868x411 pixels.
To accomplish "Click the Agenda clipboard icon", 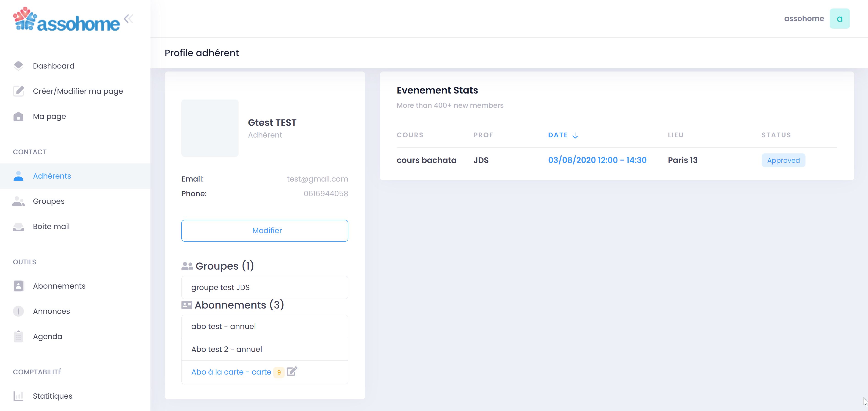I will coord(18,337).
